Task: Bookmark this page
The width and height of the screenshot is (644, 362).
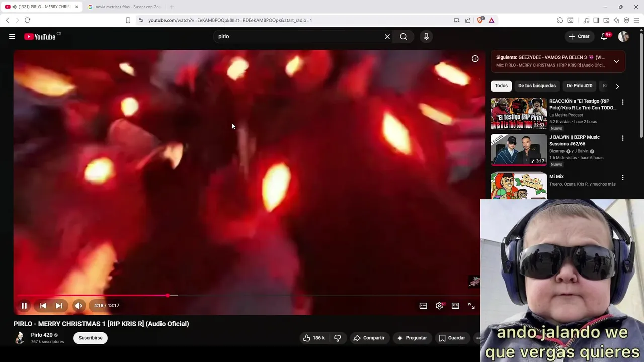Action: click(x=128, y=20)
